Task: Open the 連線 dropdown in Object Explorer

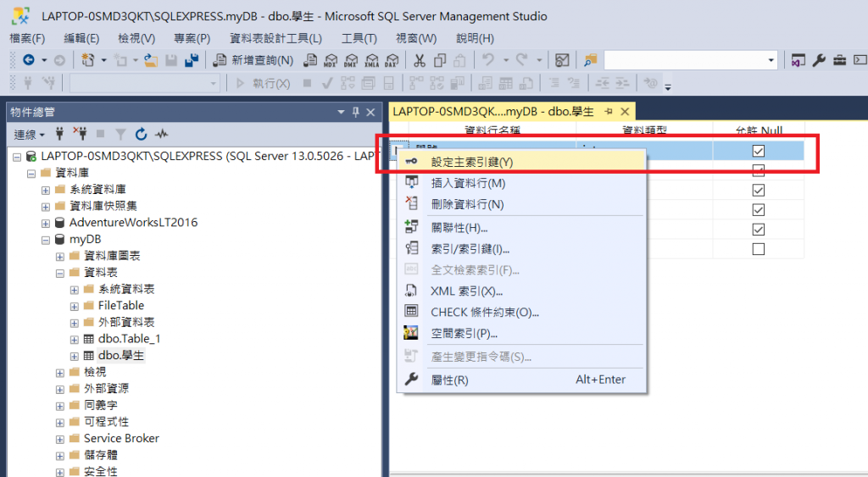Action: (29, 134)
